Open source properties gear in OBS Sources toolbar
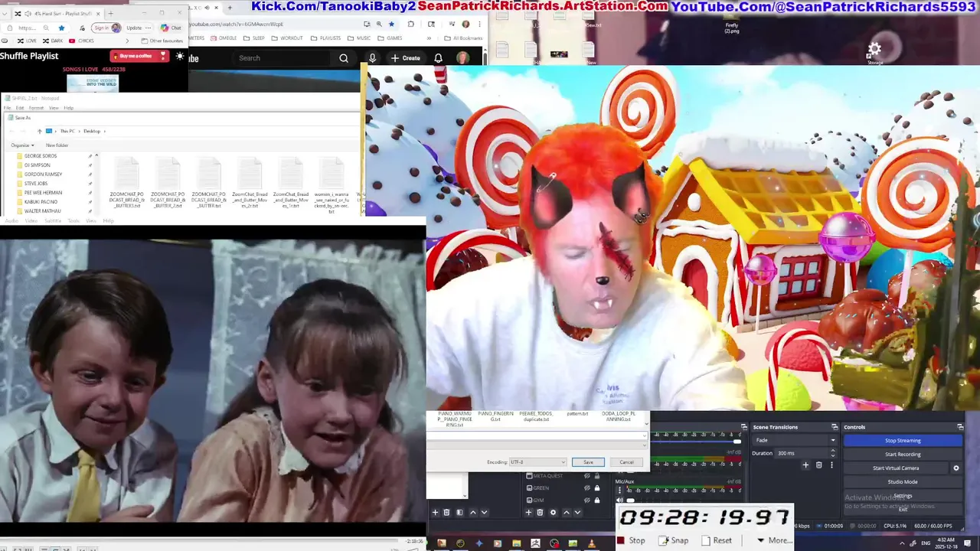980x551 pixels. coord(553,513)
